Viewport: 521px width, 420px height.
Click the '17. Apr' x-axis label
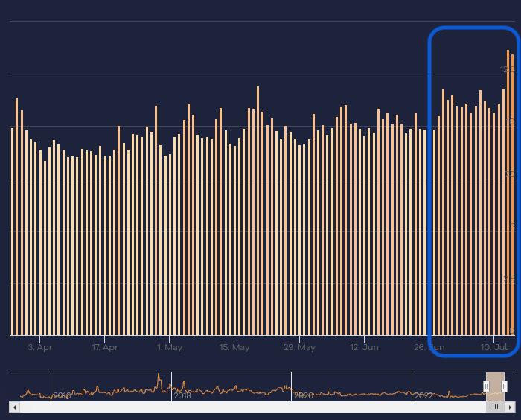[105, 347]
